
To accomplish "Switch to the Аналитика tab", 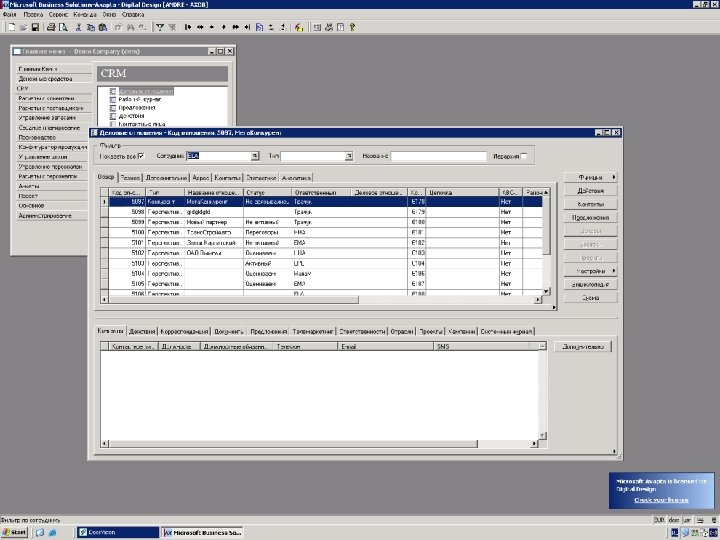I will click(x=296, y=178).
